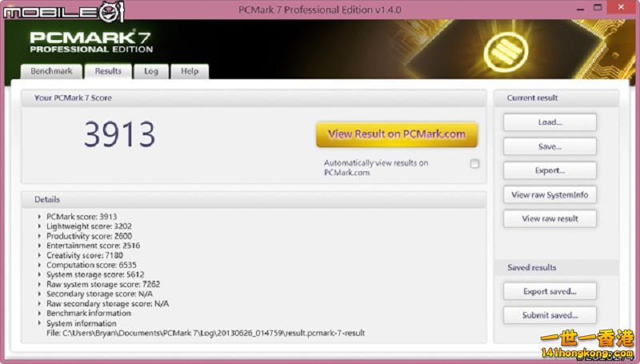Open the Results tab
This screenshot has width=640, height=364.
(x=108, y=71)
